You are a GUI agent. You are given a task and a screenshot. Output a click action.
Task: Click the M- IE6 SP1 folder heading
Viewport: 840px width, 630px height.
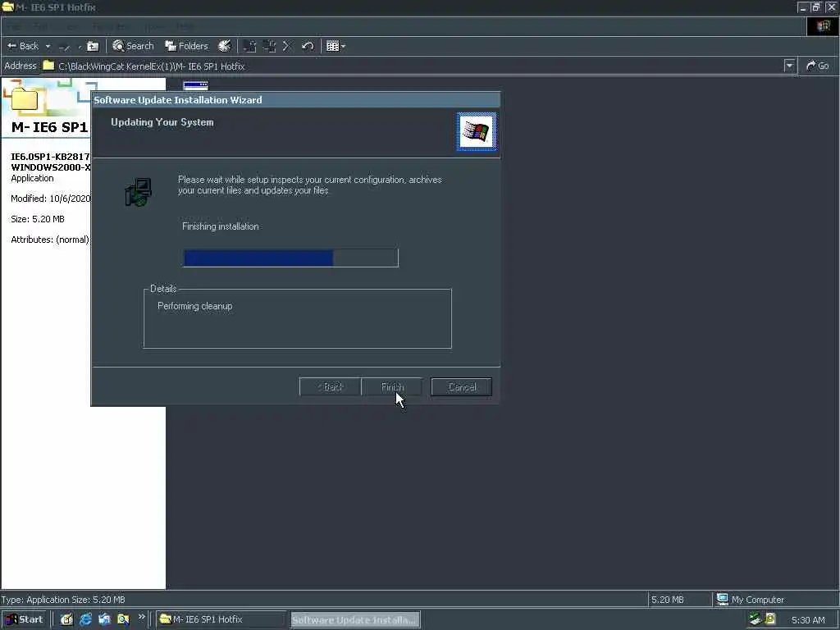(49, 127)
